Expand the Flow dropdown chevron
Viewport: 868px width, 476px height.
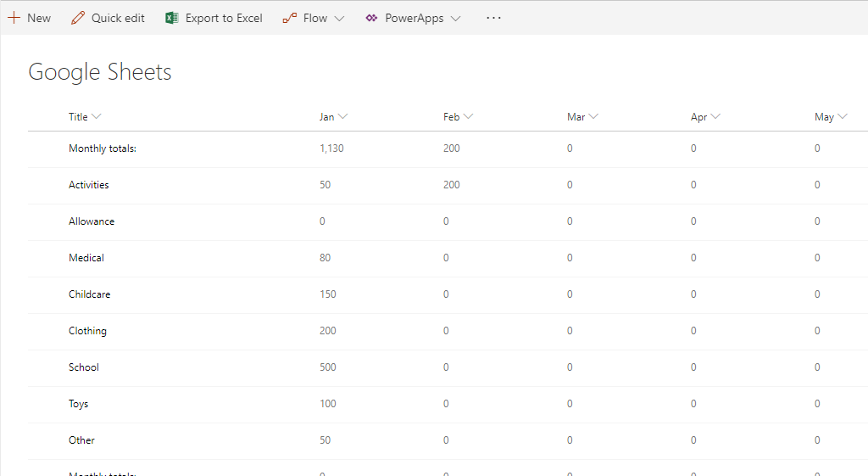pos(339,19)
